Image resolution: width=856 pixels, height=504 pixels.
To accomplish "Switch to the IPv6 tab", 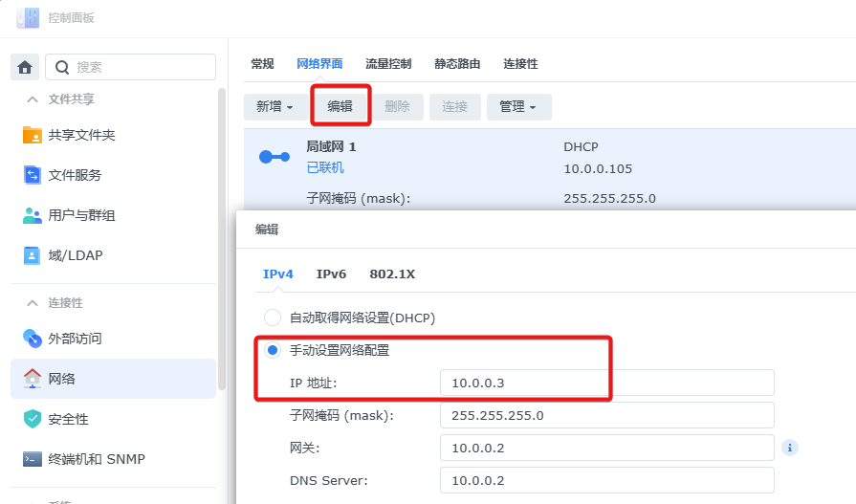I will (x=331, y=274).
